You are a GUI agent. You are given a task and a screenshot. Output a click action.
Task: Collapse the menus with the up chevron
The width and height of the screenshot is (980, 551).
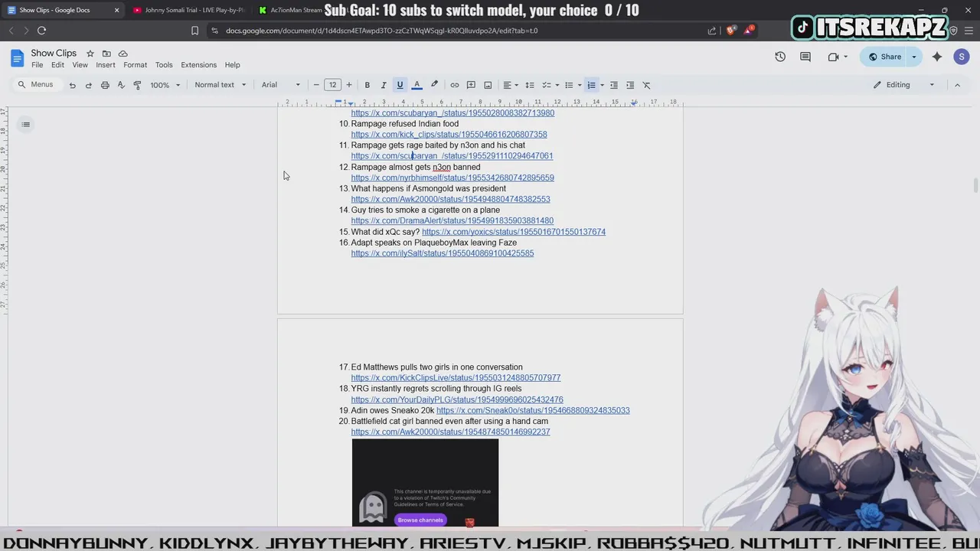pos(957,85)
